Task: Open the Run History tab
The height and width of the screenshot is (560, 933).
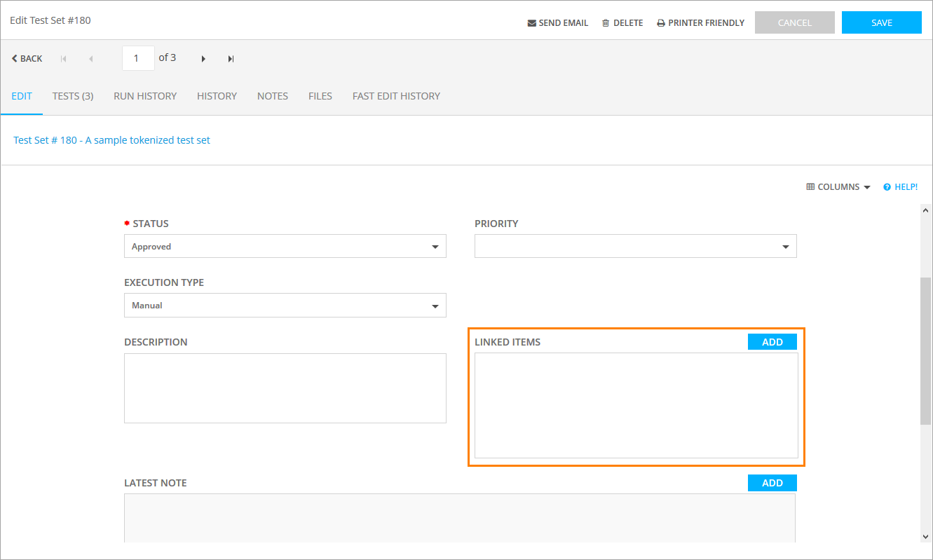Action: [145, 96]
